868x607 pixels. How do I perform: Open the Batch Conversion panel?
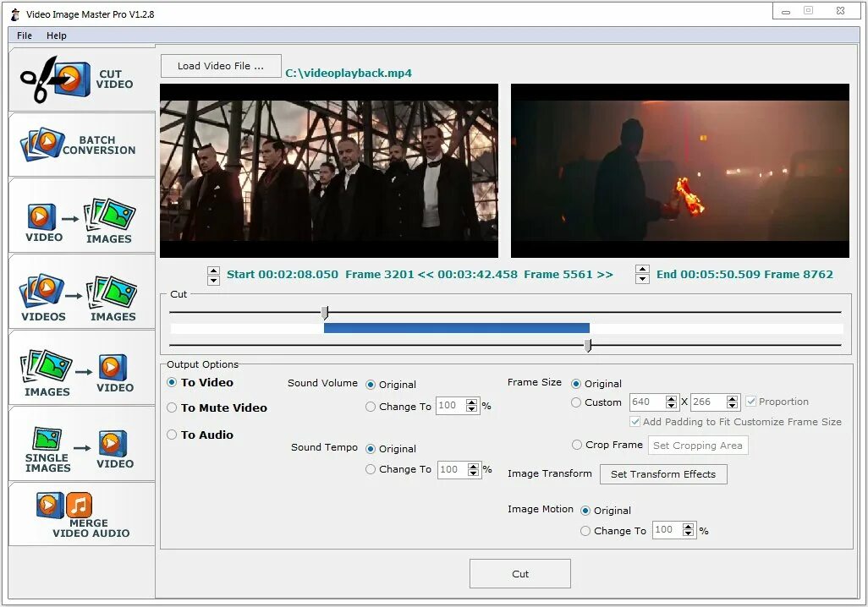(80, 144)
